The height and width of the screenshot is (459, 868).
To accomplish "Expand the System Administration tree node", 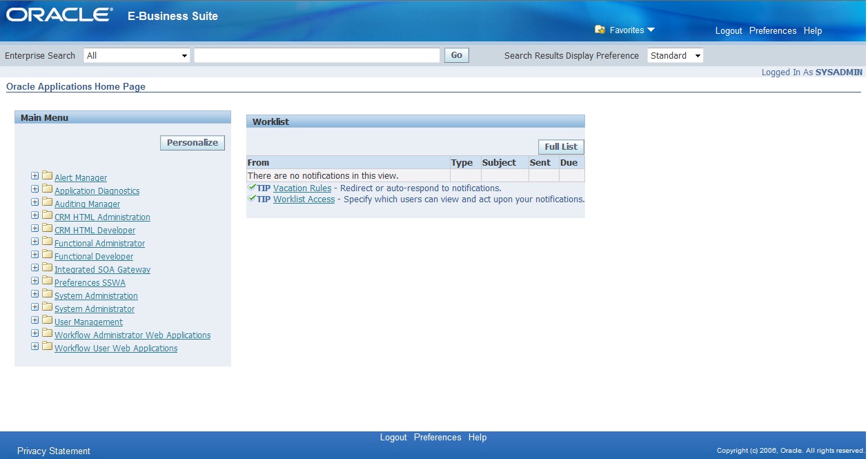I will pos(34,295).
